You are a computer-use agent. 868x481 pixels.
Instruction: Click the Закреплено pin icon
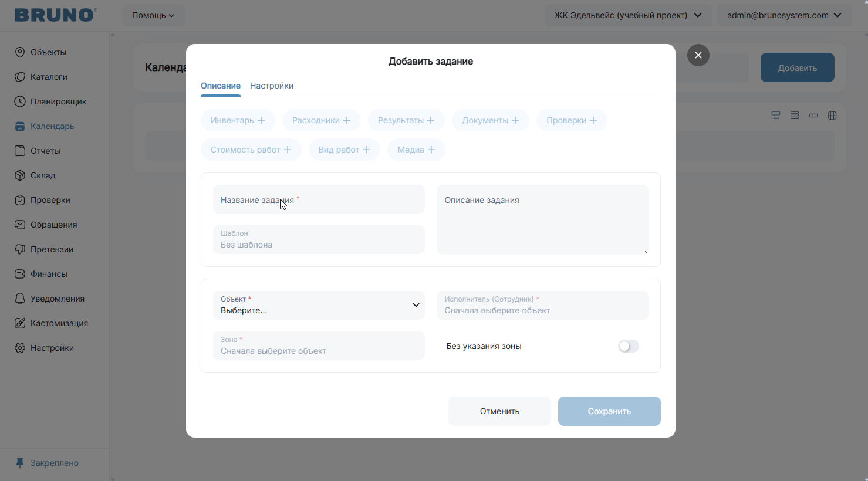click(x=20, y=463)
